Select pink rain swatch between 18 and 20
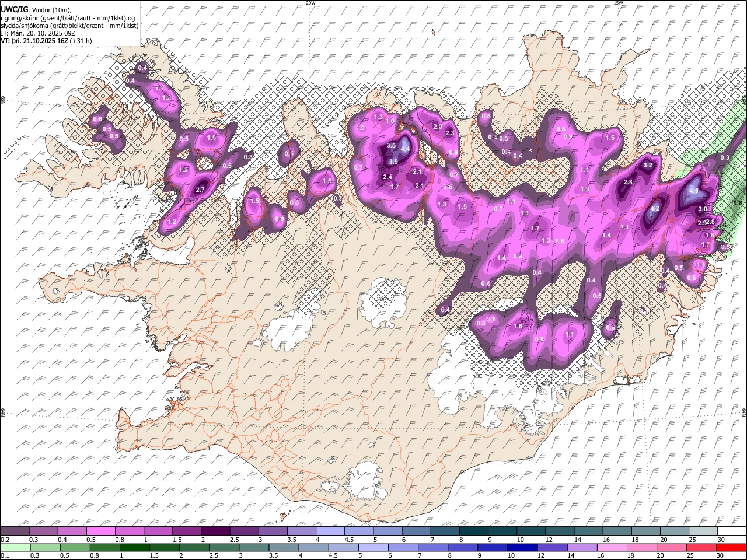Image resolution: width=747 pixels, height=560 pixels. (641, 547)
